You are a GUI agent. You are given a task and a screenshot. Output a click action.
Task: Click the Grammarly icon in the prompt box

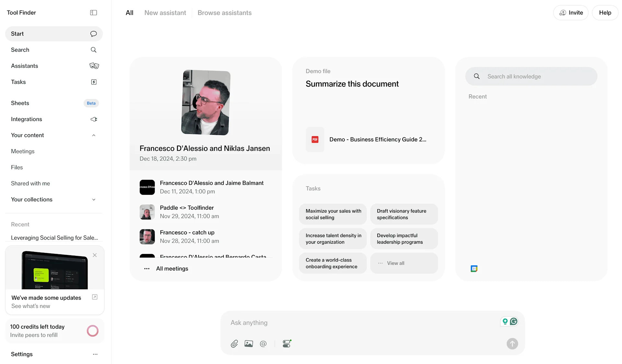pyautogui.click(x=513, y=321)
